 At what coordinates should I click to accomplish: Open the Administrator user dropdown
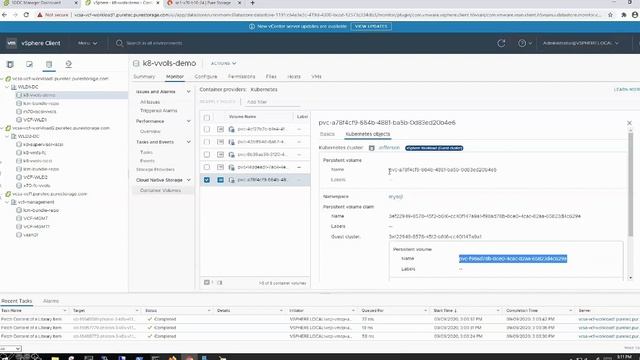coord(580,43)
